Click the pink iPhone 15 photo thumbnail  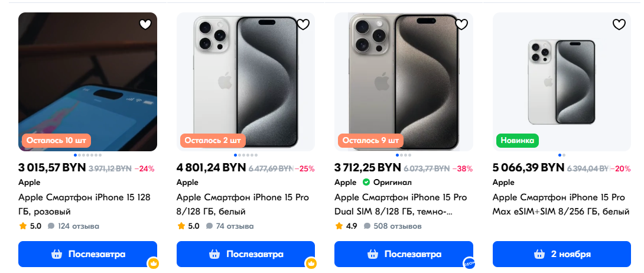87,82
